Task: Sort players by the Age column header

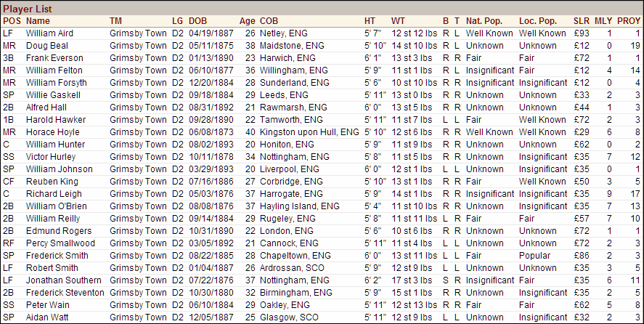Action: 248,21
